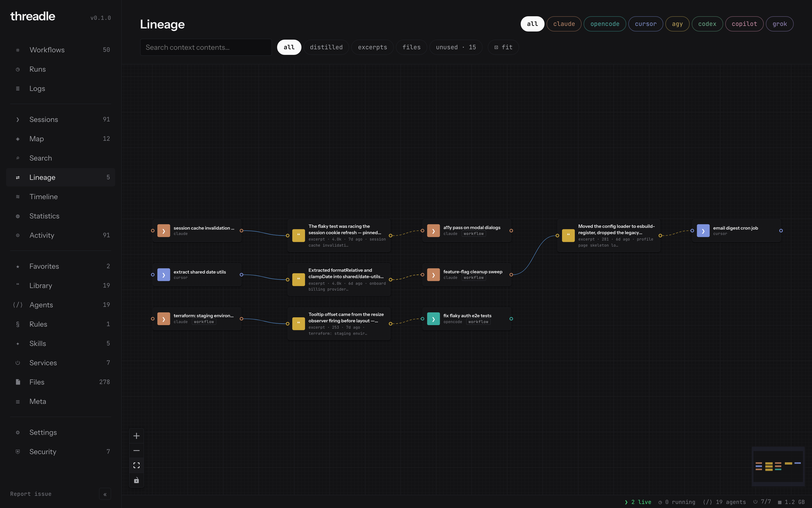Click quote icon on Tooltip offset excerpt
Viewport: 812px width, 508px height.
pos(298,324)
